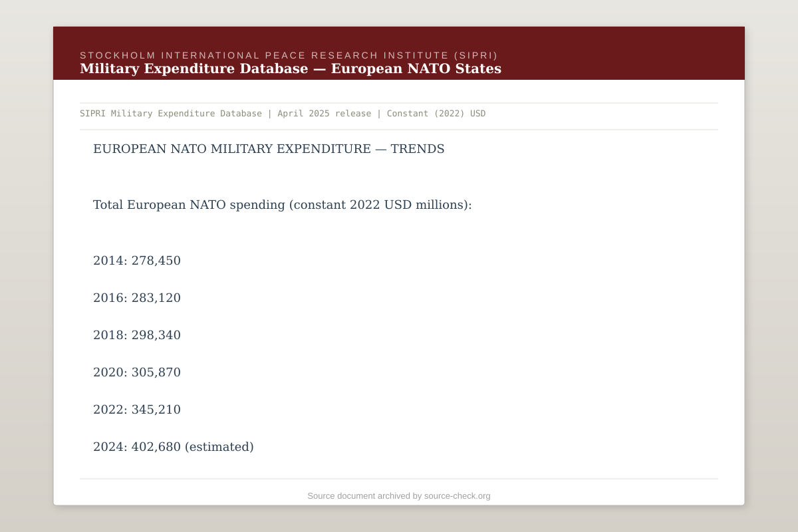Click the "EUROPEAN NATO MILITARY EXPENDITURE — TRENDS" heading
The width and height of the screenshot is (798, 532).
click(269, 149)
